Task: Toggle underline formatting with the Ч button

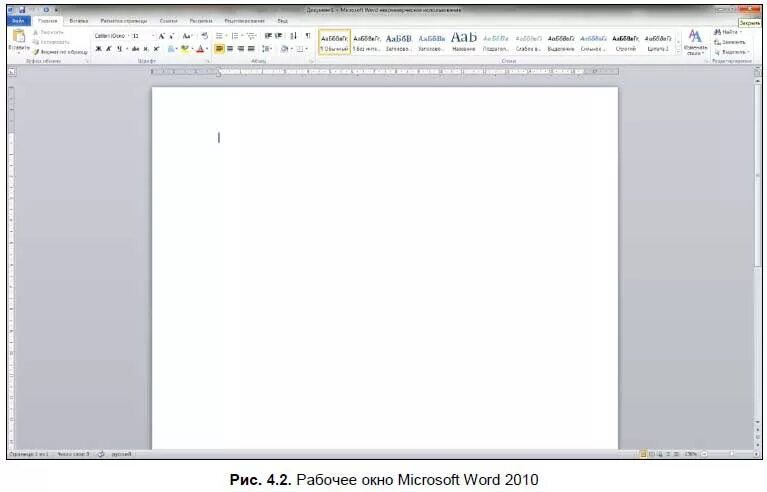Action: (119, 49)
